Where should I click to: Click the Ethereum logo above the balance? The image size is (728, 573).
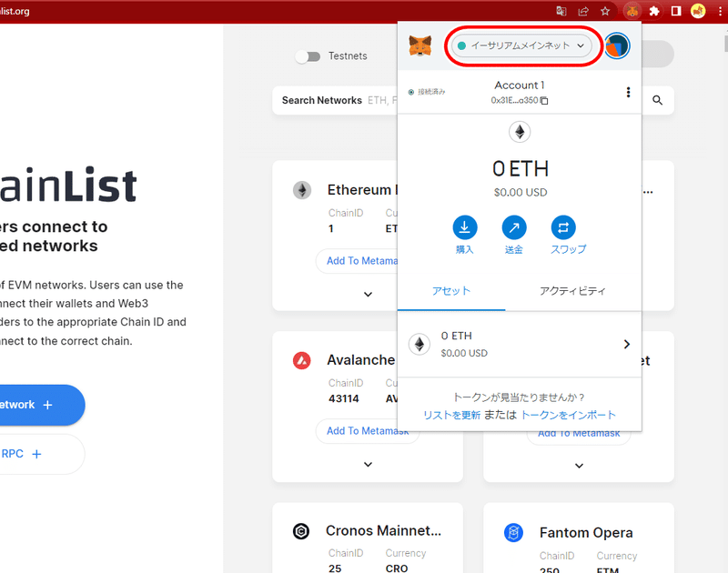tap(520, 132)
